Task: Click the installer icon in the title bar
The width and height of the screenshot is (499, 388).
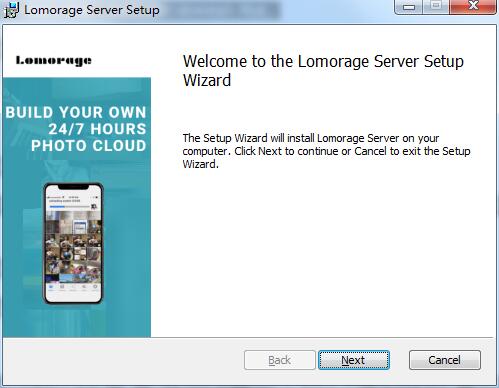Action: pos(12,10)
